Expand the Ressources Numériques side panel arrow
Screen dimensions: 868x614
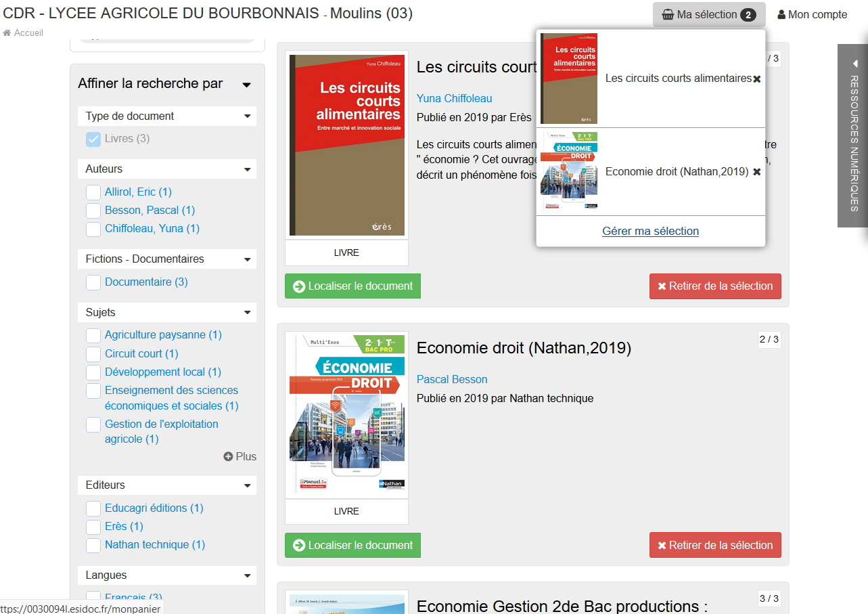[855, 64]
